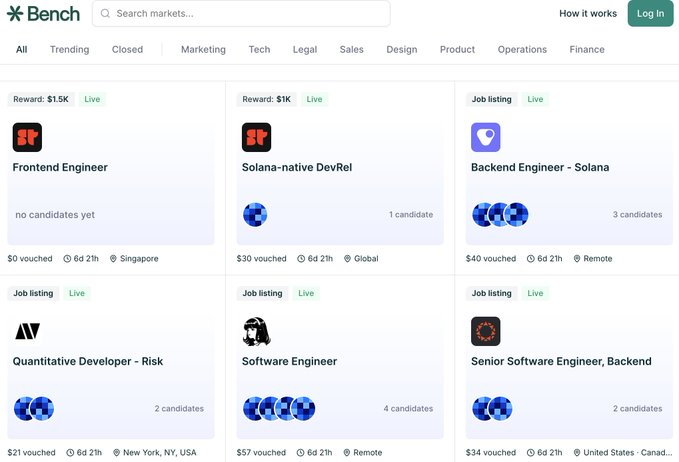This screenshot has height=462, width=679.
Task: Click the United States location pin icon
Action: point(577,452)
